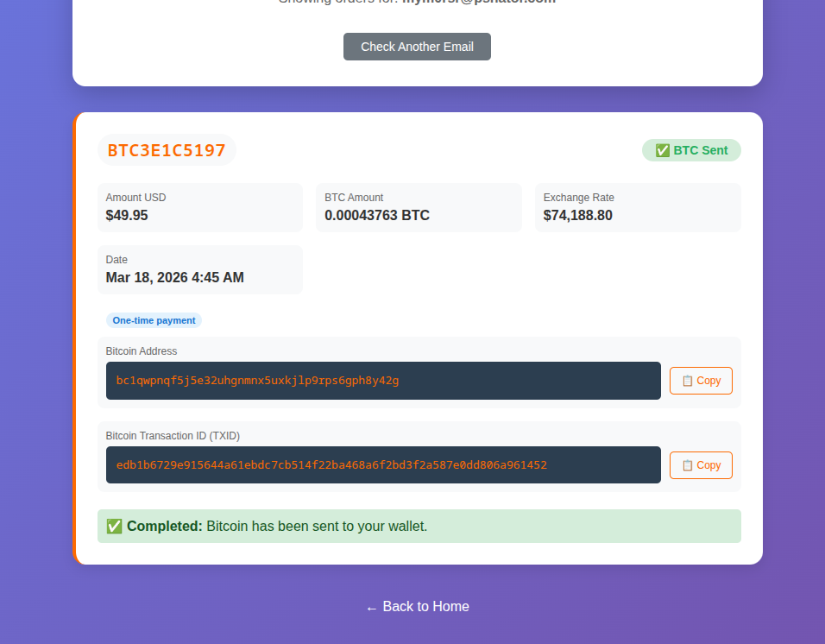The image size is (825, 644).
Task: Click the $74,188.80 exchange rate value
Action: coord(577,215)
